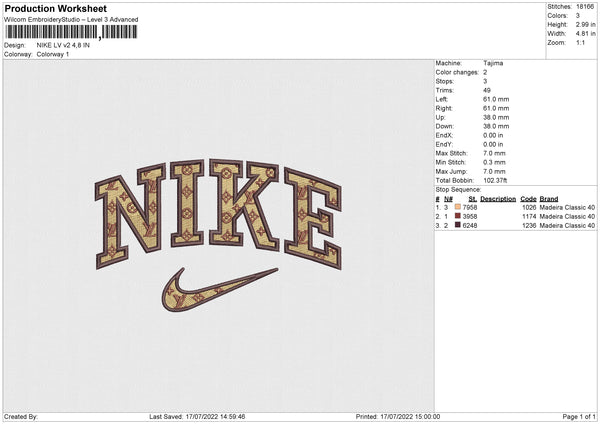Click the Up value 38.0 mm
Image resolution: width=600 pixels, height=424 pixels.
tap(496, 117)
